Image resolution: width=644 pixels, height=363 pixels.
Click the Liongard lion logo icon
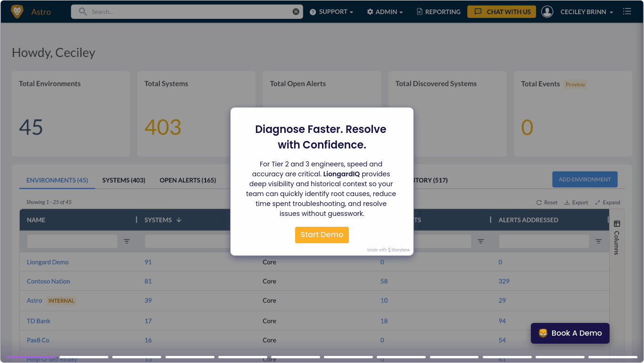(17, 12)
